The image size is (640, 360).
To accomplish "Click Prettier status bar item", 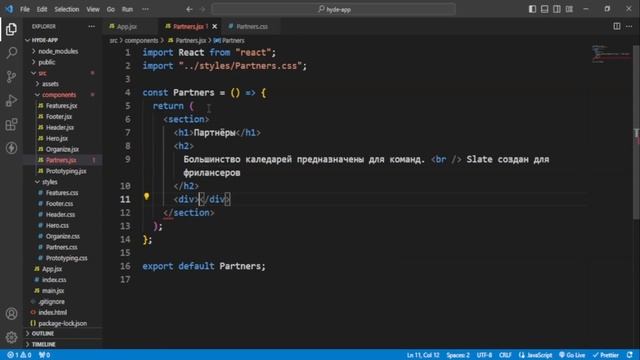I will coord(606,355).
